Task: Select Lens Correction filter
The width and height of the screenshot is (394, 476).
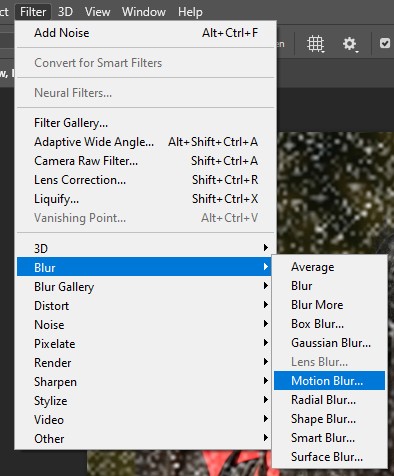Action: point(146,180)
